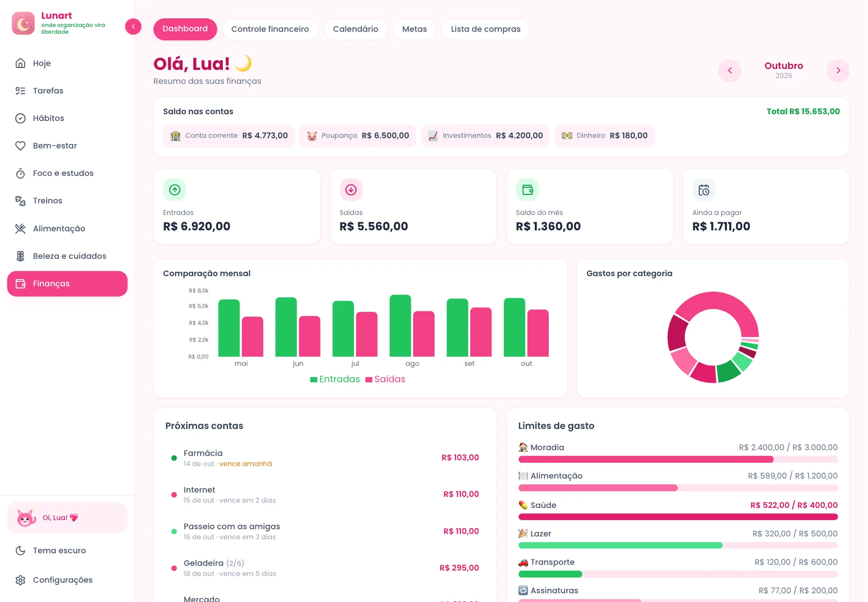Click the Saldo do mês wallet icon
Screen dimensions: 868x602
[x=528, y=190]
